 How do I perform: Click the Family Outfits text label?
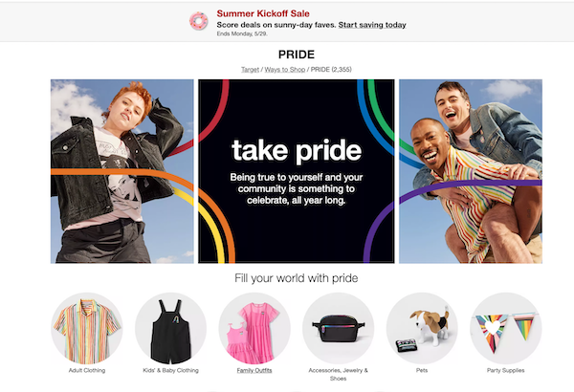click(254, 370)
